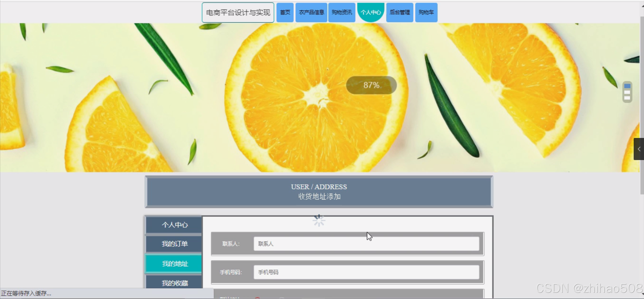Screen dimensions: 644x299
Task: Click the 87% zoom indicator badge
Action: [371, 85]
